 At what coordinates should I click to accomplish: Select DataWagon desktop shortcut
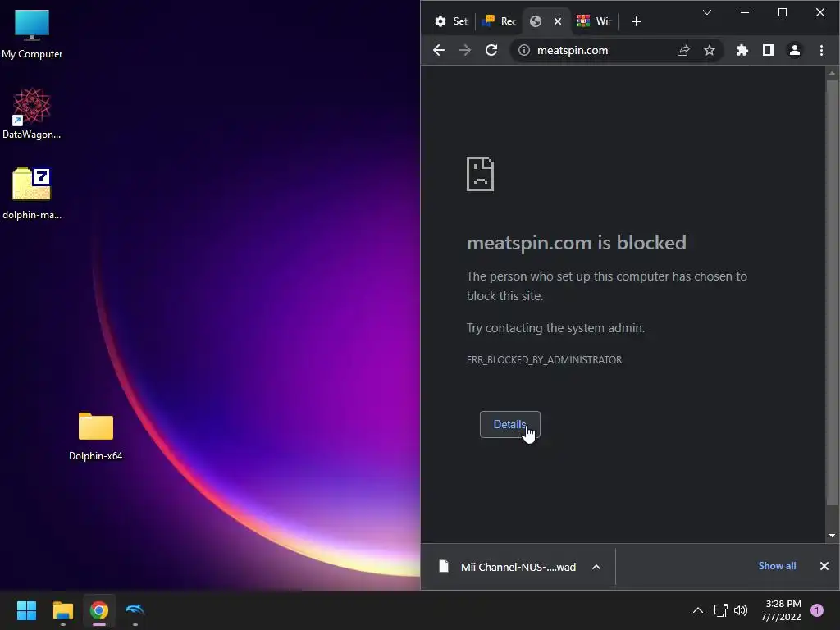coord(32,113)
